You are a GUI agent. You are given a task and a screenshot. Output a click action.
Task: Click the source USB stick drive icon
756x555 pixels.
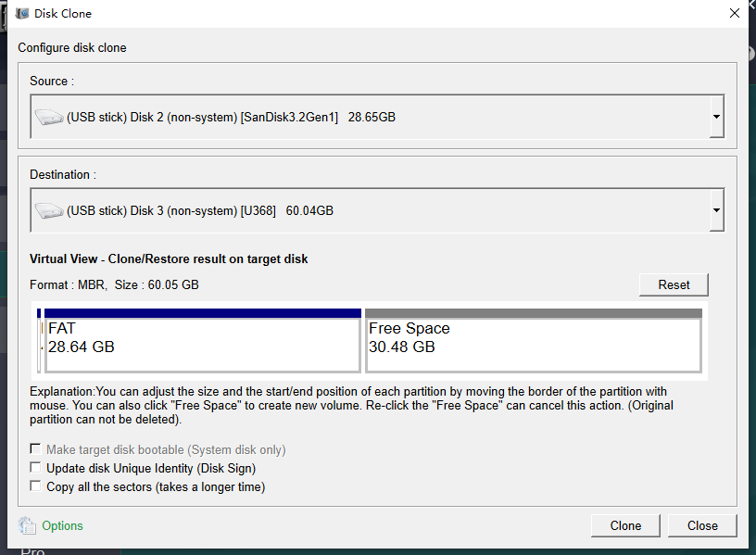(x=49, y=117)
